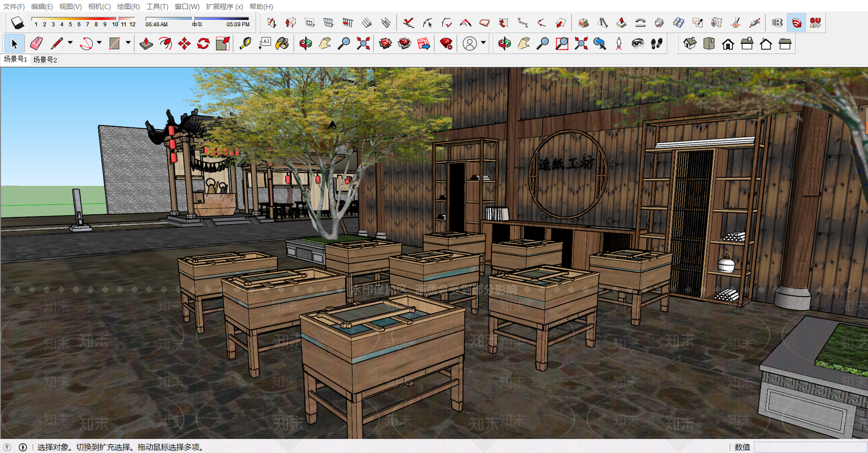Activate the Push/Pull tool
The height and width of the screenshot is (453, 868).
pyautogui.click(x=146, y=44)
